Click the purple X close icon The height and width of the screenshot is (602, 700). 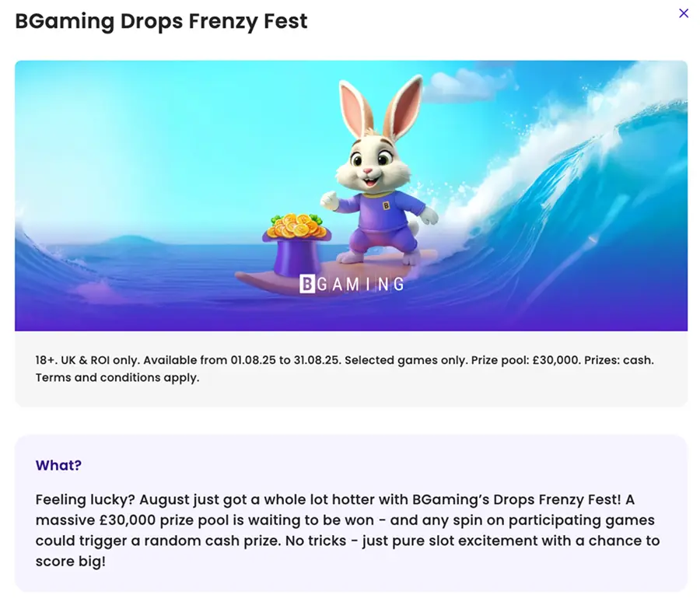coord(684,13)
